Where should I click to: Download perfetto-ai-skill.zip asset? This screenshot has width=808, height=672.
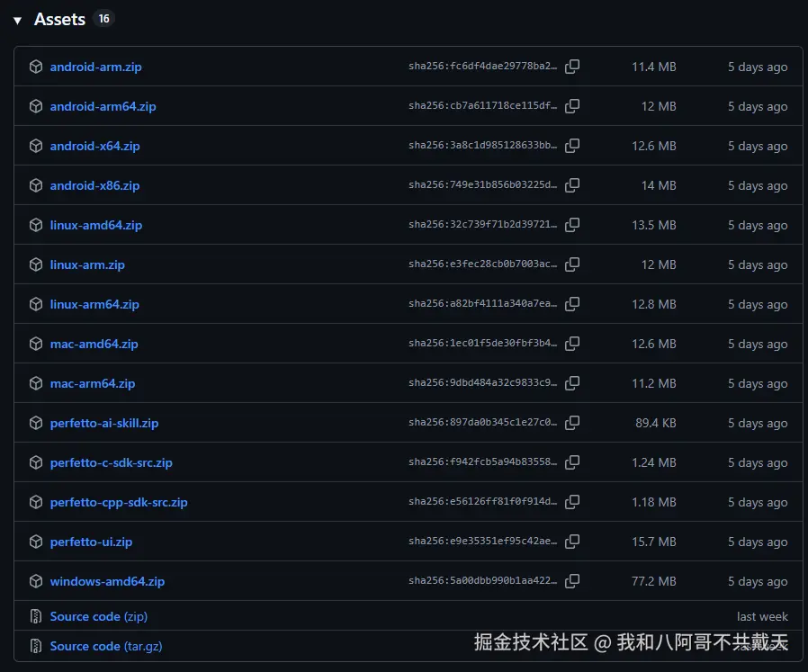[x=104, y=423]
